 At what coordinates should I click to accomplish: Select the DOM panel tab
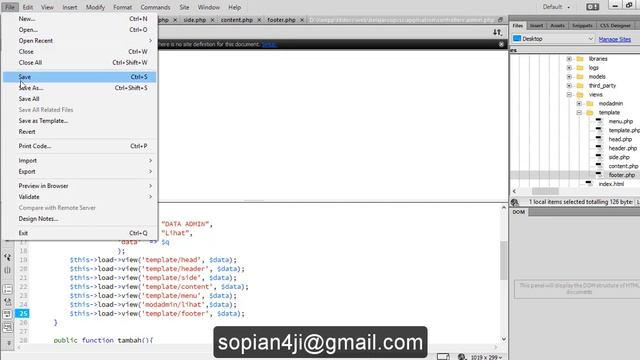[x=519, y=212]
